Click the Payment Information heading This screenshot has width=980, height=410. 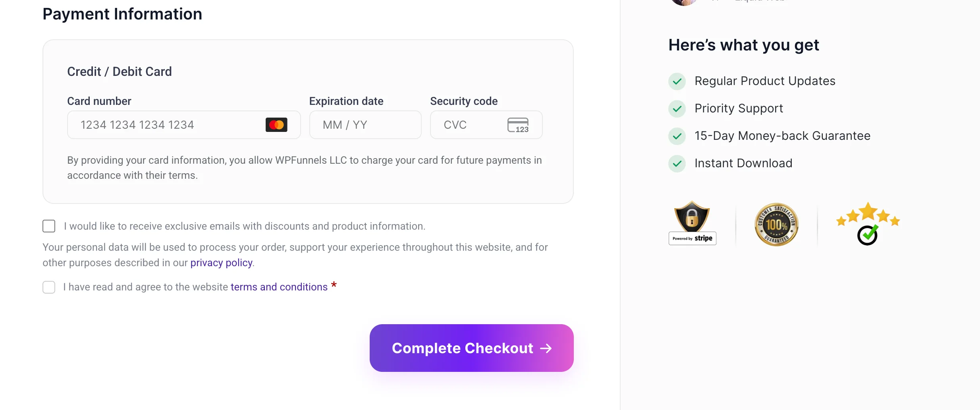click(x=122, y=14)
